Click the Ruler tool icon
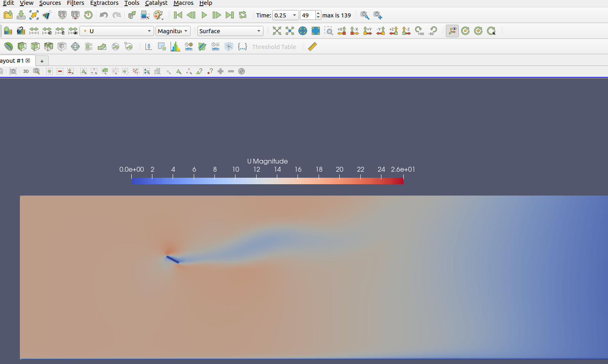This screenshot has height=364, width=608. (312, 47)
